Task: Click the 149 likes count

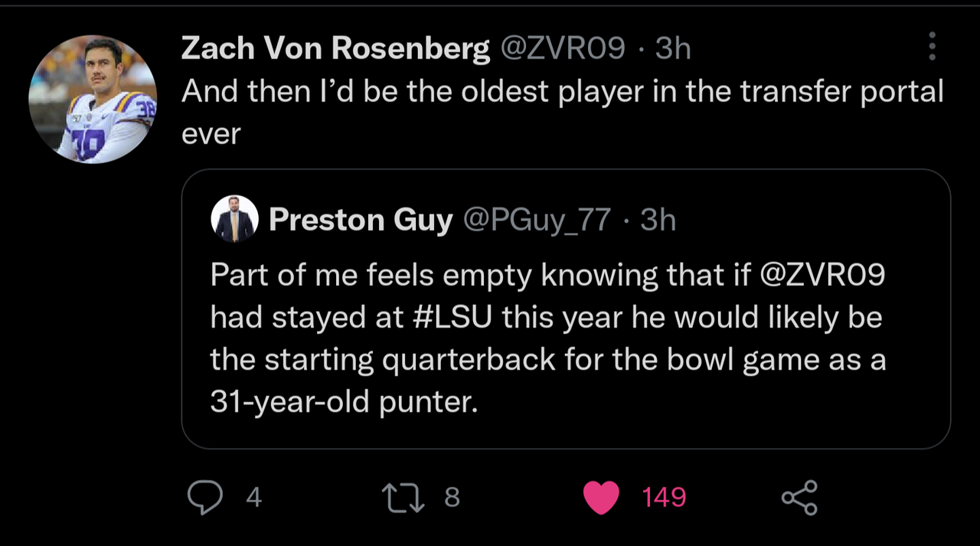Action: pyautogui.click(x=664, y=498)
